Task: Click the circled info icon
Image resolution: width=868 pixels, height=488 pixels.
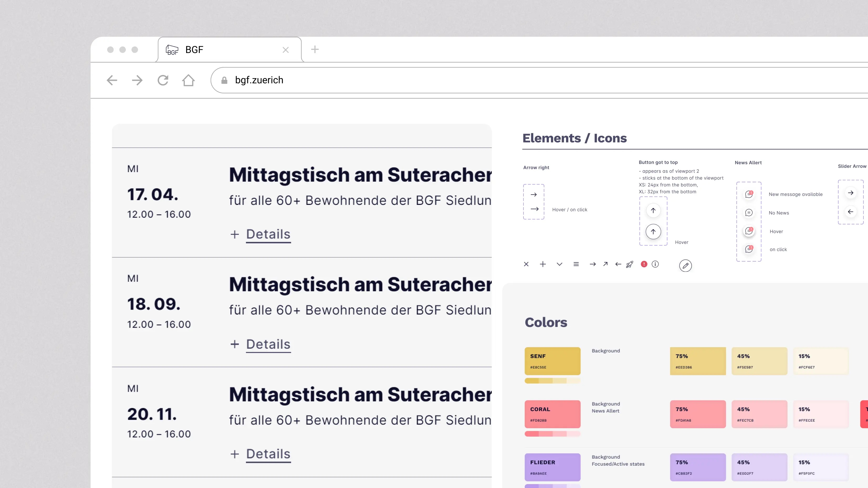Action: [x=655, y=264]
